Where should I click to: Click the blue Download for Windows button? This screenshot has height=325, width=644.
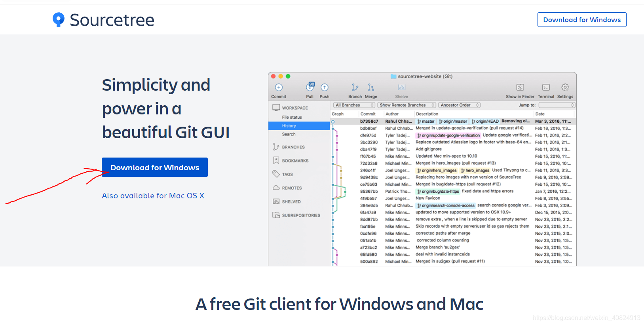pyautogui.click(x=155, y=167)
